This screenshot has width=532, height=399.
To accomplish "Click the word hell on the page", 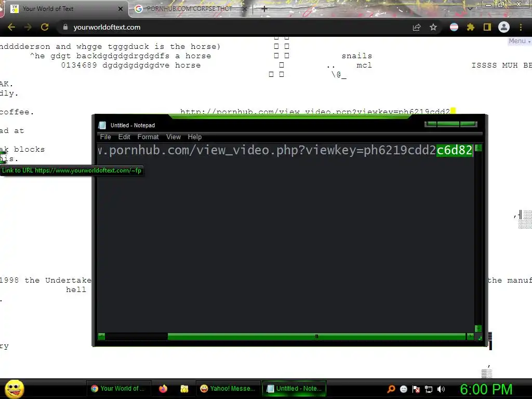I will tap(76, 290).
